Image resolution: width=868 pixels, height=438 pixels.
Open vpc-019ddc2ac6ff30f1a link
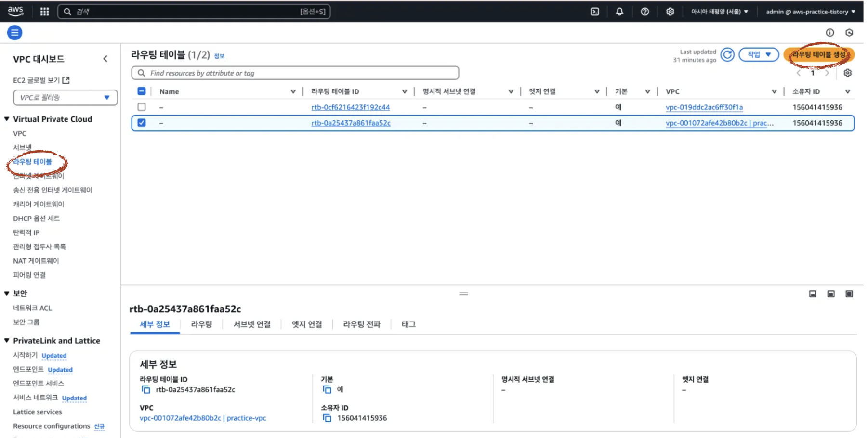point(704,107)
